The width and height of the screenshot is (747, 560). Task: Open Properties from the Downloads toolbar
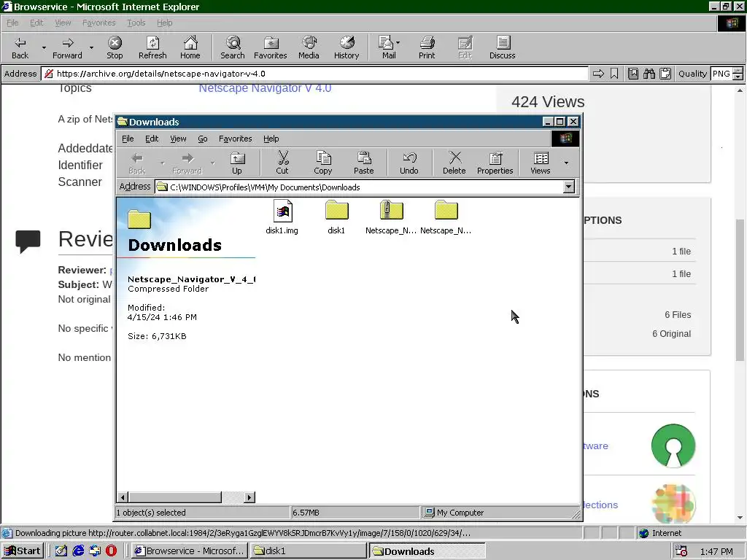495,163
